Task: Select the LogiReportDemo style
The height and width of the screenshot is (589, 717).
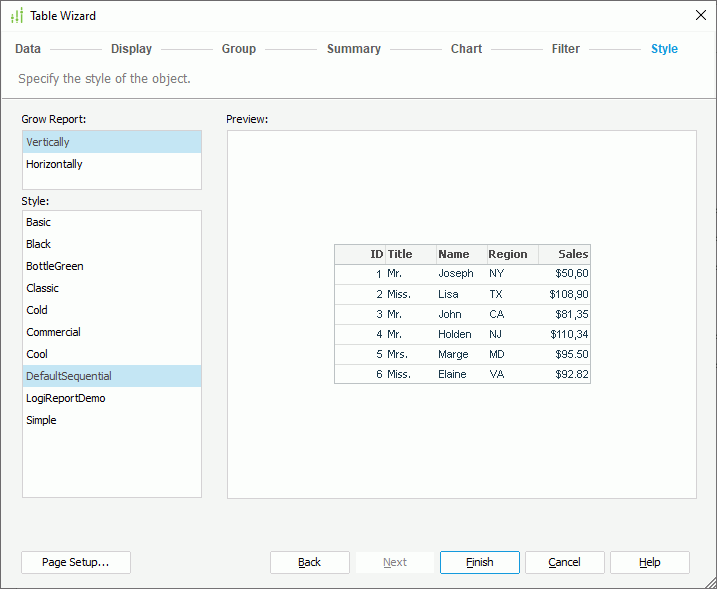Action: [x=66, y=398]
